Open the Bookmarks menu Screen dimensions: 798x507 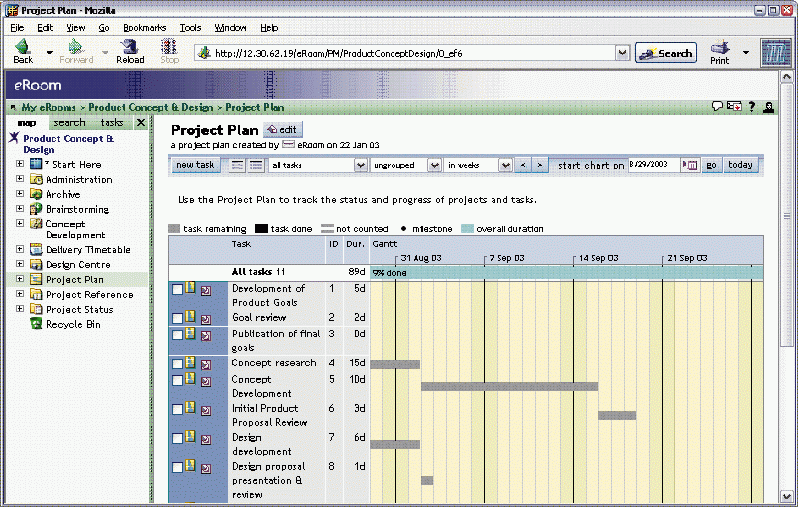point(145,28)
